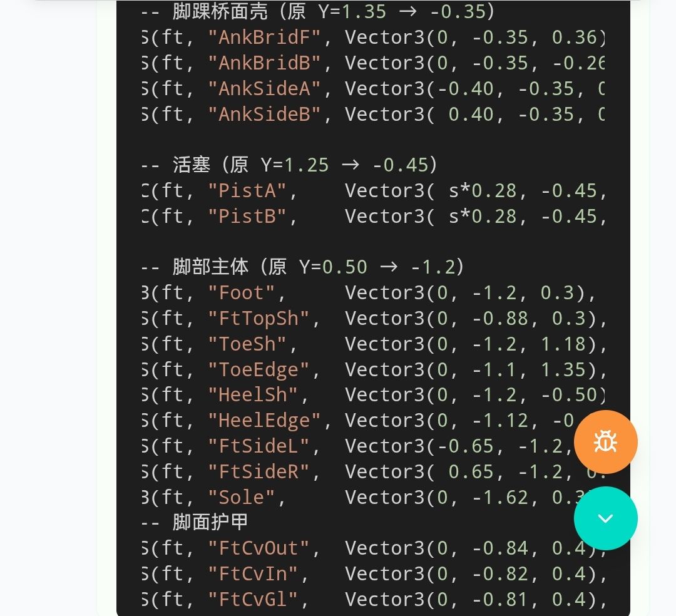Click the "AnkBridF" string in code
This screenshot has width=676, height=616.
(264, 38)
